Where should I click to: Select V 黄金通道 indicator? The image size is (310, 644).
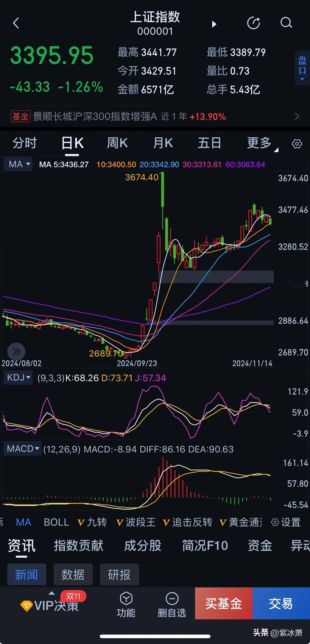coord(241,522)
